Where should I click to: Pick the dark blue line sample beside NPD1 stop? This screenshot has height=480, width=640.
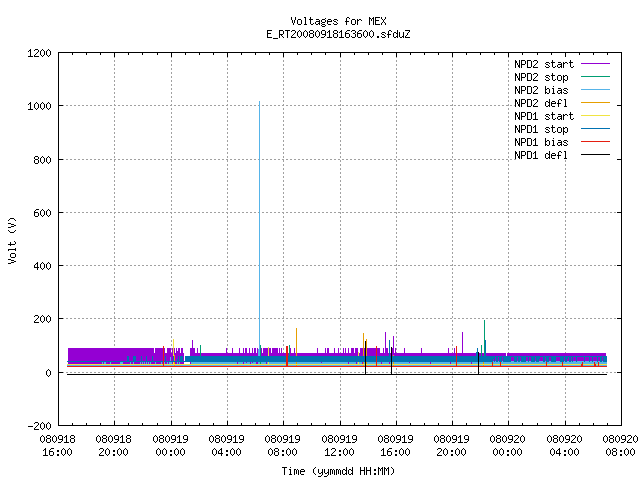(595, 129)
